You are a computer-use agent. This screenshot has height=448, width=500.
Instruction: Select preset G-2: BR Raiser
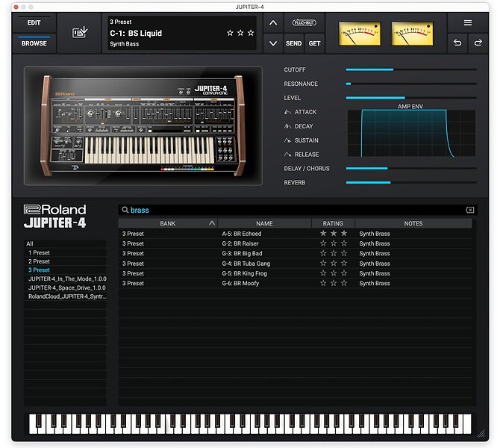coord(295,243)
